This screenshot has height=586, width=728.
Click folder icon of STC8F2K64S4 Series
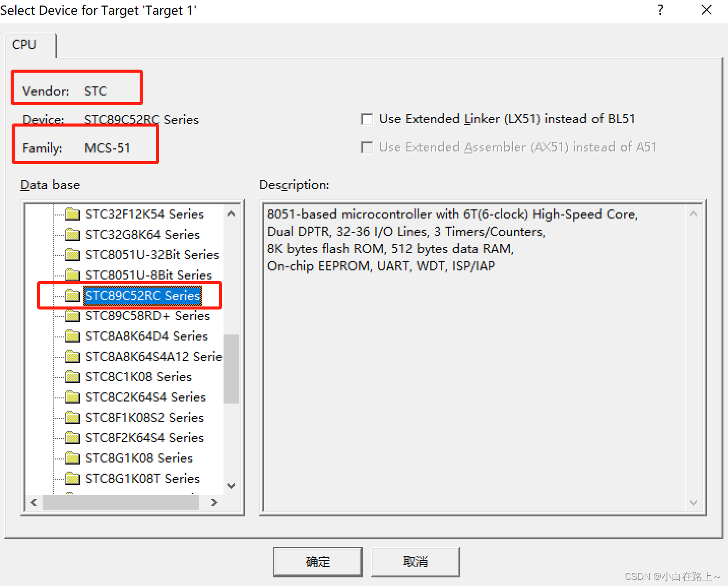point(73,438)
